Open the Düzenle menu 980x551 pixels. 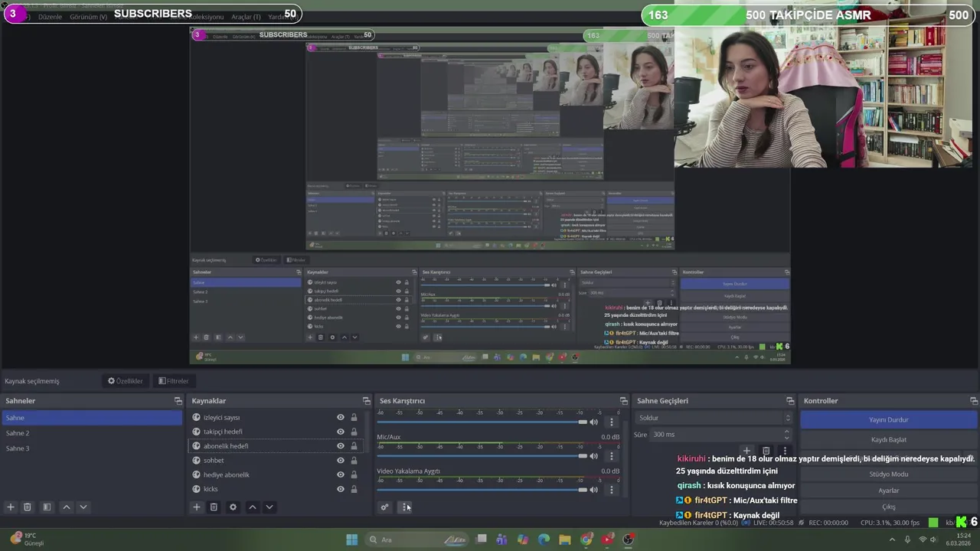[50, 17]
